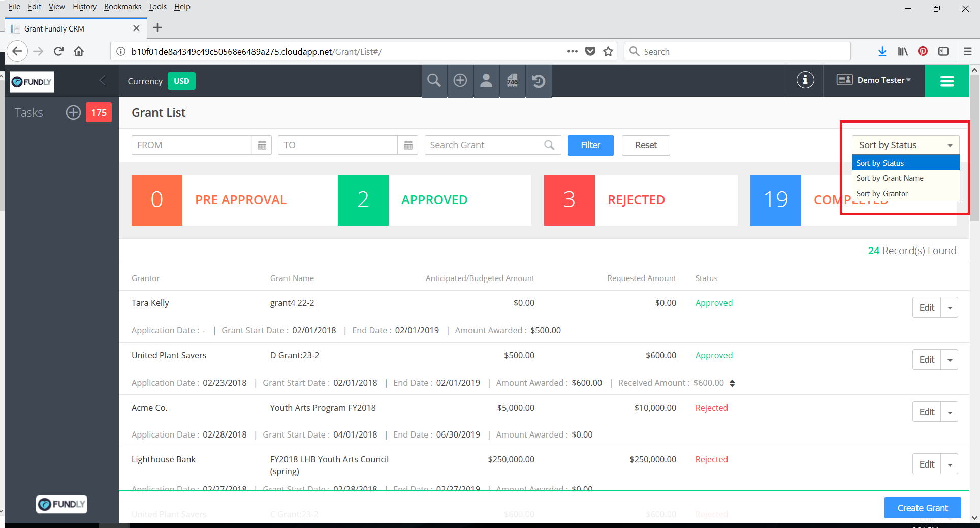Collapse the sidebar with the left chevron
This screenshot has width=980, height=528.
pos(103,80)
